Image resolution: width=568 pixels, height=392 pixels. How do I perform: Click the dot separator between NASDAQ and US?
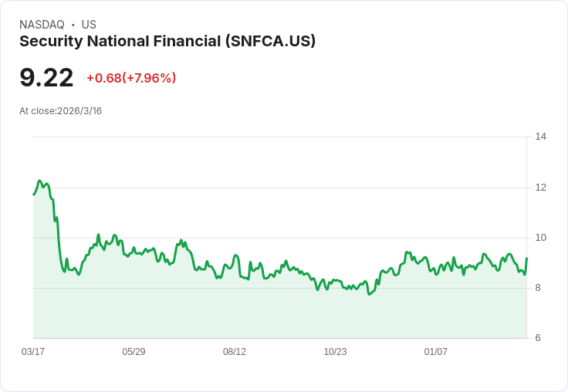coord(73,25)
